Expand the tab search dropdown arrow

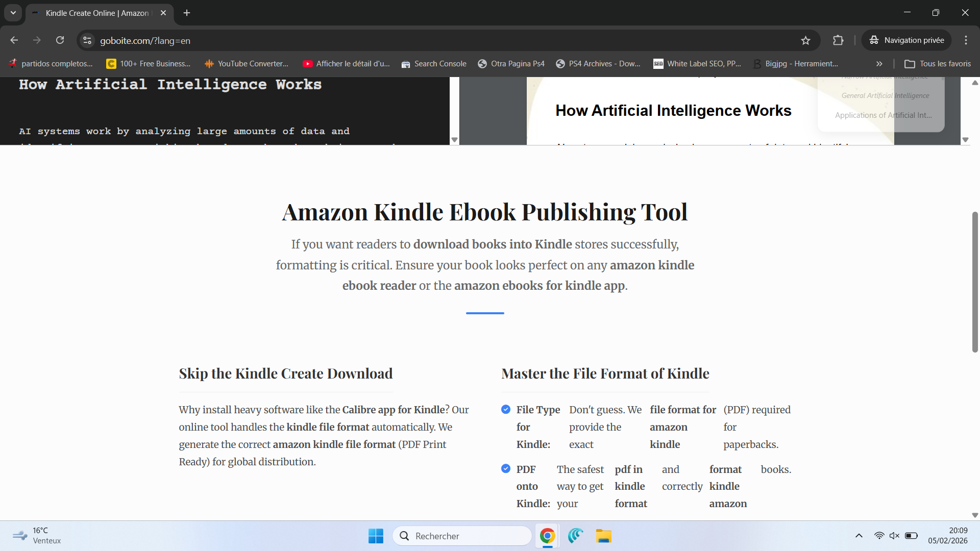pos(13,13)
